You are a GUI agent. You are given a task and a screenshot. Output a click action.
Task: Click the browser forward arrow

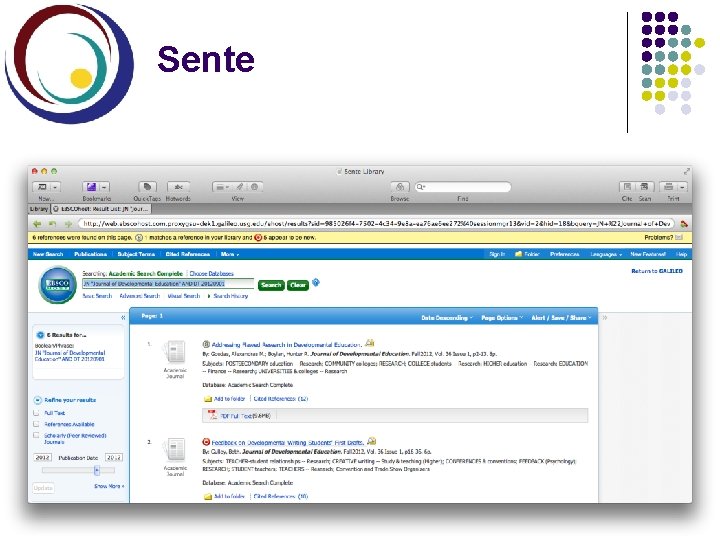(68, 224)
